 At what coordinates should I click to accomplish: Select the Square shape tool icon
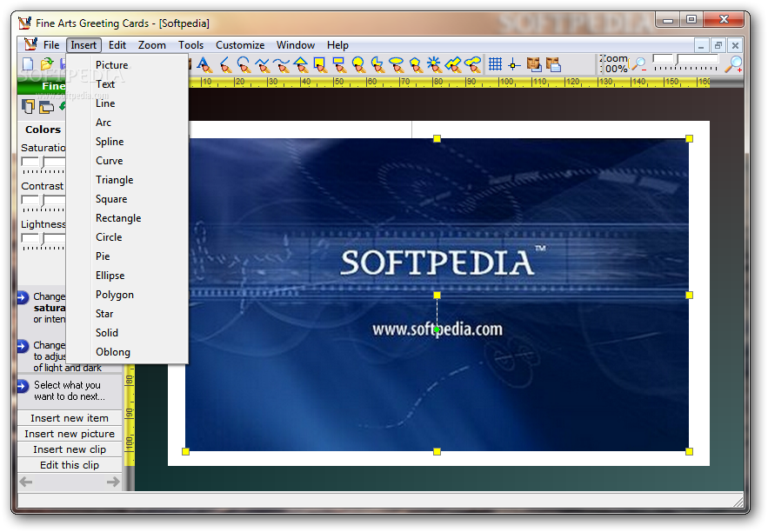320,64
